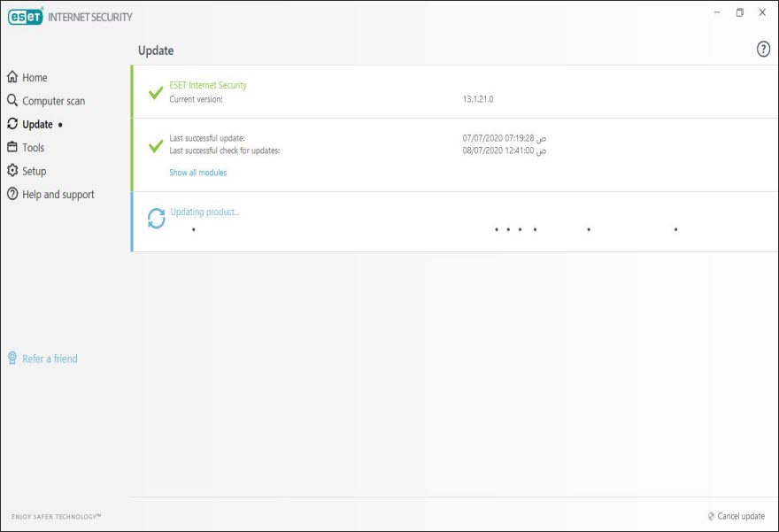Click the ENJOY SAFER TECHNOLOGY footer text
This screenshot has height=532, width=779.
pos(56,517)
